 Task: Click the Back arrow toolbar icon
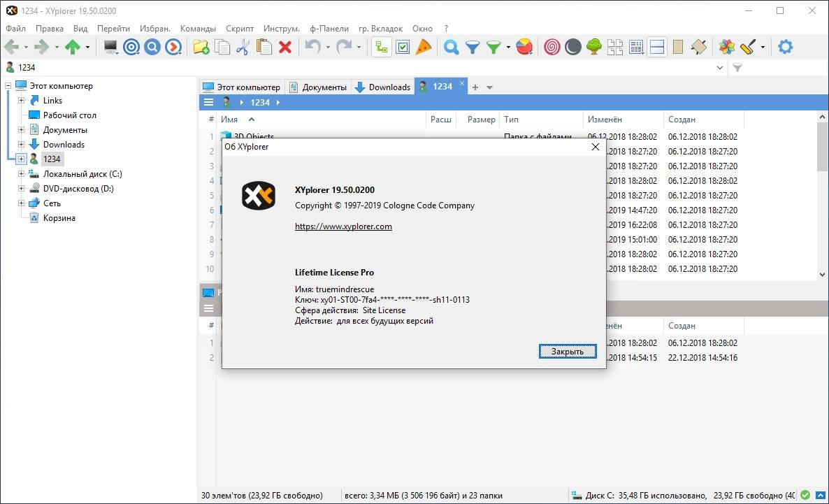click(11, 47)
